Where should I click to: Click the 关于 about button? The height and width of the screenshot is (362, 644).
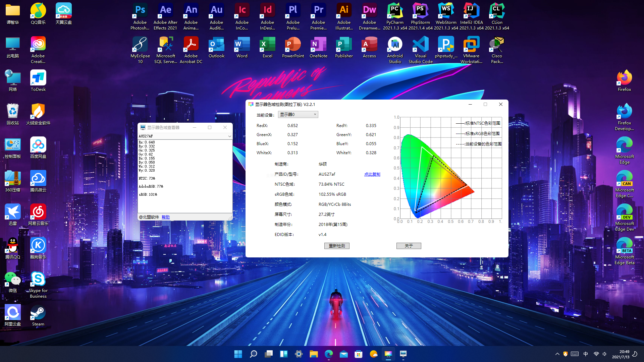(x=409, y=246)
